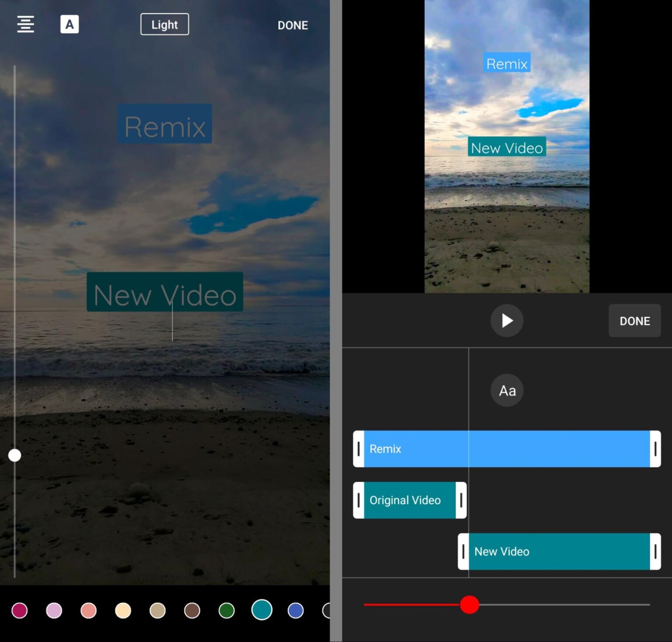Select the 'New Video' text overlay in preview

click(x=506, y=147)
